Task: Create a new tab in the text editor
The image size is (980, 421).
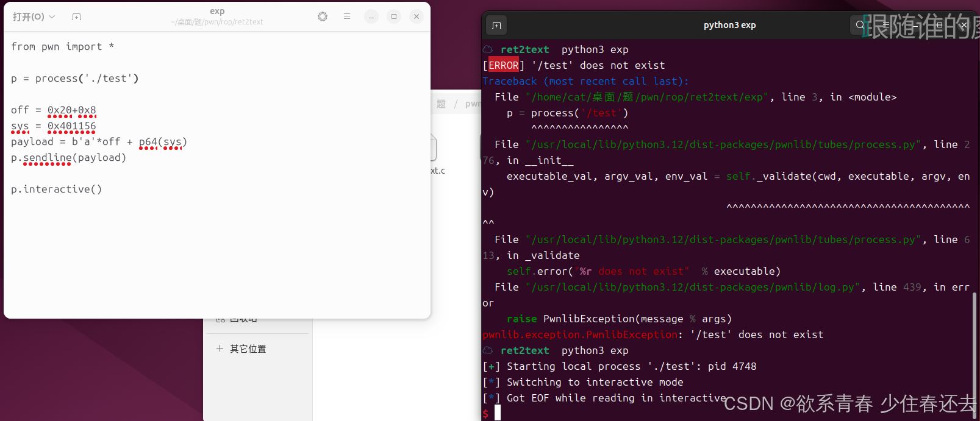Action: coord(76,16)
